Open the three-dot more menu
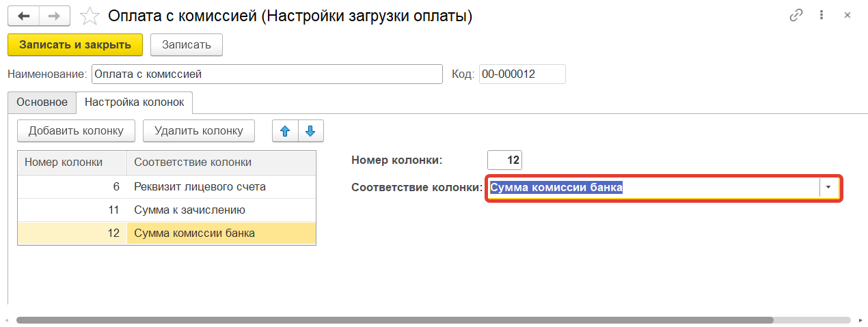The image size is (868, 327). point(822,15)
